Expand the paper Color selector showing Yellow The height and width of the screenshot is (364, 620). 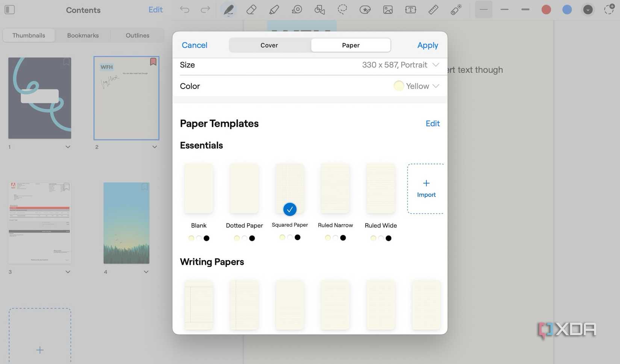click(416, 86)
